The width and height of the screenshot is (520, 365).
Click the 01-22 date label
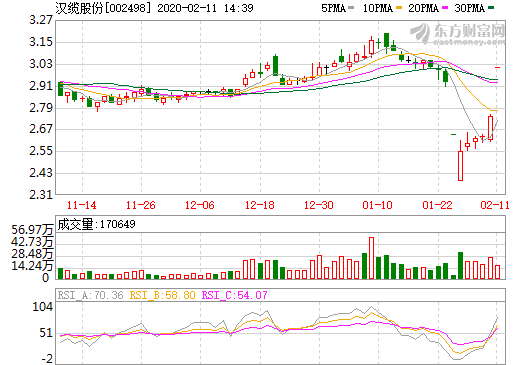pyautogui.click(x=438, y=205)
